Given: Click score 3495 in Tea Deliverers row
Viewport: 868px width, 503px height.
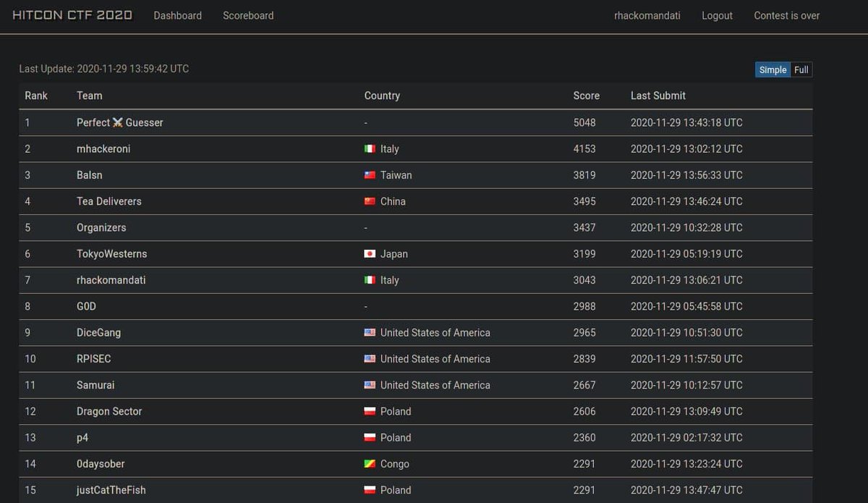Looking at the screenshot, I should 584,201.
